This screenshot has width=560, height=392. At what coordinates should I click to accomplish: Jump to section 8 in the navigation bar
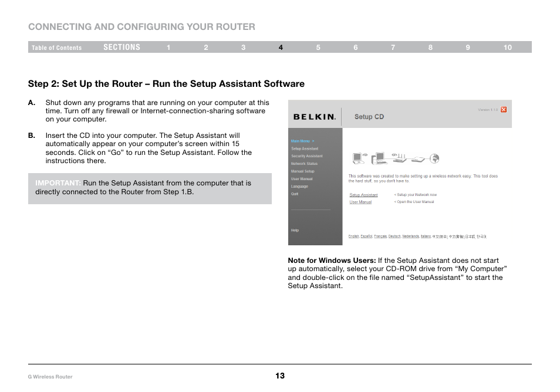pos(430,48)
